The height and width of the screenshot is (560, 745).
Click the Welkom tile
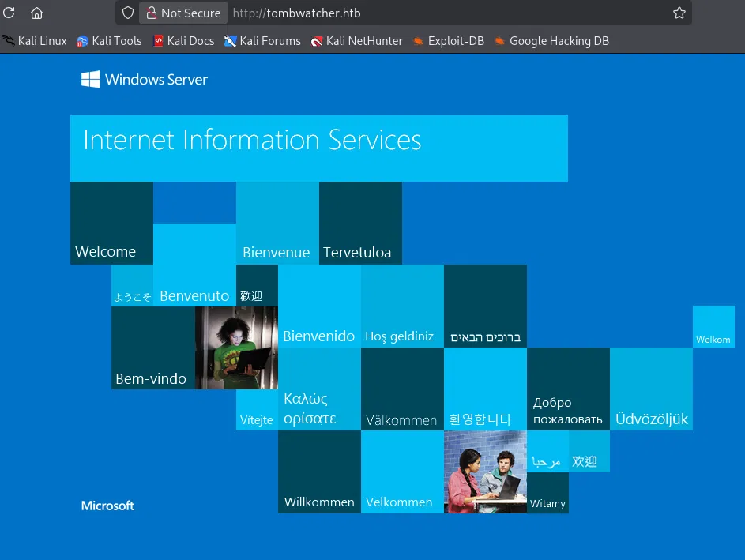coord(713,327)
